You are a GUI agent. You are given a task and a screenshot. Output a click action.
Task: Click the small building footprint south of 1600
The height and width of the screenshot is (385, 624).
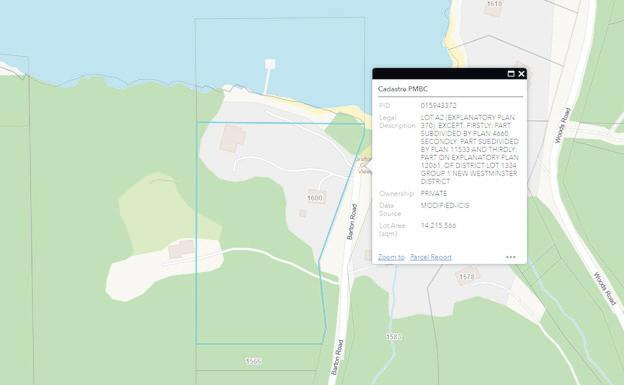point(303,213)
